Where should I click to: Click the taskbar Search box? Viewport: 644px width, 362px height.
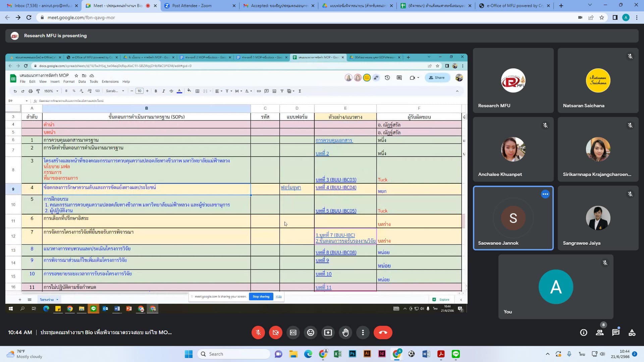click(234, 354)
